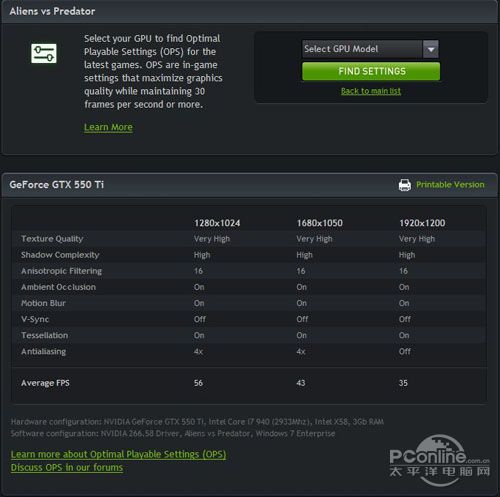Click the 1680x1050 column header
This screenshot has height=497, width=500.
[319, 223]
